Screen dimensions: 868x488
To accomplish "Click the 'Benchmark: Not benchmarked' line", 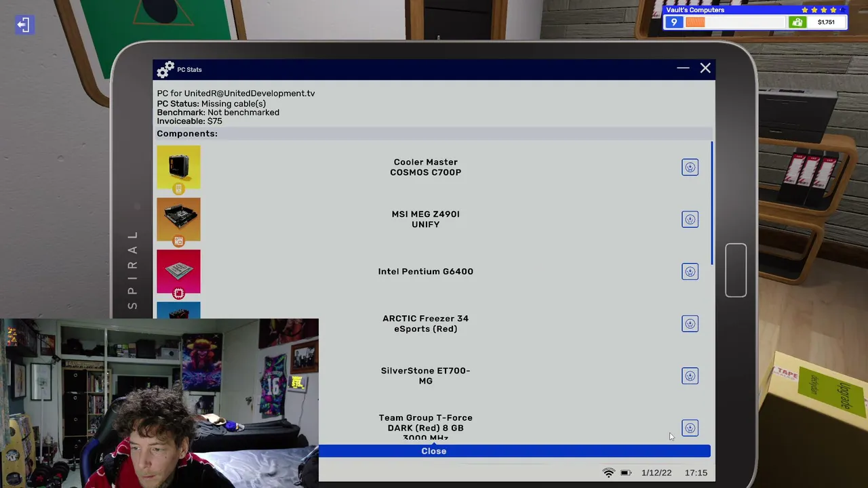I will pos(218,113).
